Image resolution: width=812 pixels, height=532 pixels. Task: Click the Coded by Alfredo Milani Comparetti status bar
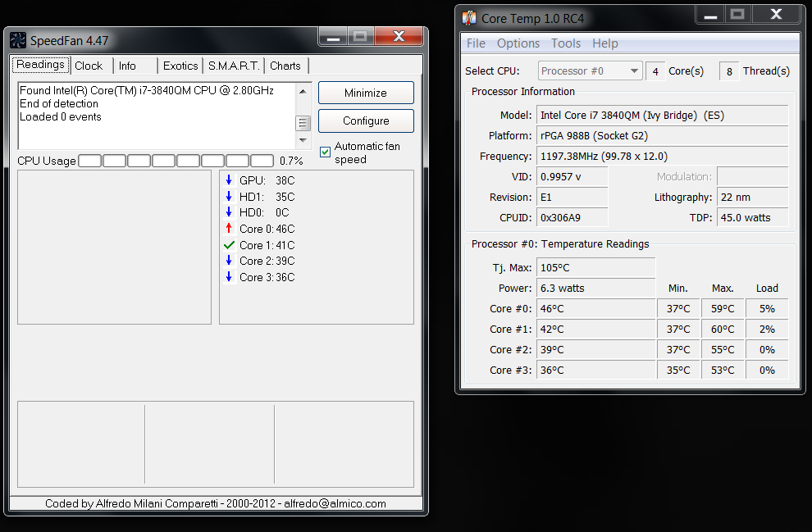[x=216, y=503]
